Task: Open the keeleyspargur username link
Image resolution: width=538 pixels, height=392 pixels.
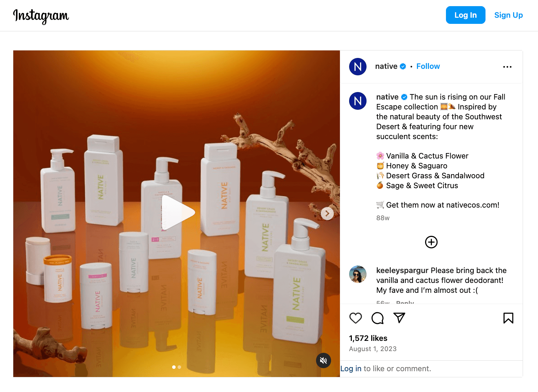Action: 402,270
